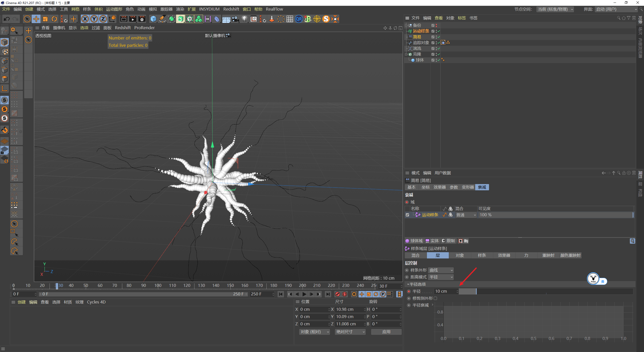Click the 应用 button in the coordinates panel

(386, 332)
